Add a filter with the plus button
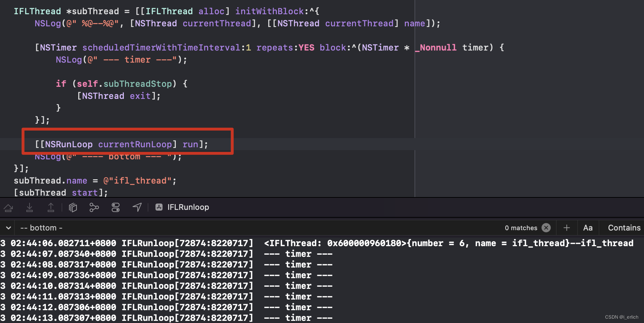This screenshot has width=644, height=323. 567,228
